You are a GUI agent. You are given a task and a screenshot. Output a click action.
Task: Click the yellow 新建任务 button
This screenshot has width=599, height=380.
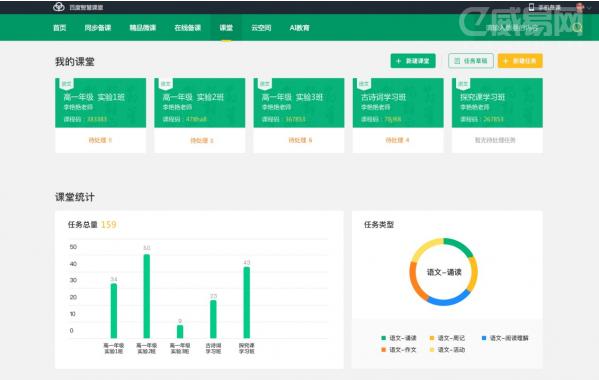point(520,61)
